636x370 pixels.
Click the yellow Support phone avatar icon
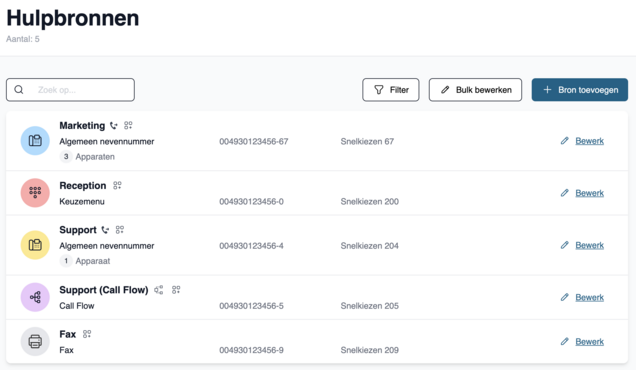35,245
